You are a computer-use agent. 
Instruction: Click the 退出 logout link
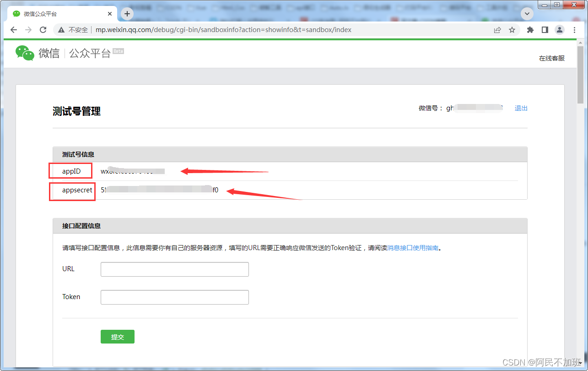[x=521, y=108]
